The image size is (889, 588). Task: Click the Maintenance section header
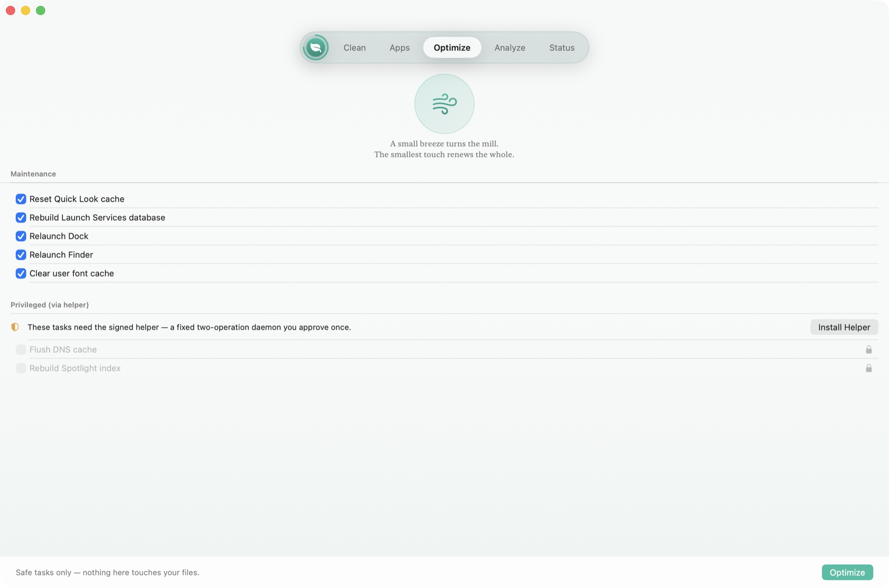tap(33, 174)
